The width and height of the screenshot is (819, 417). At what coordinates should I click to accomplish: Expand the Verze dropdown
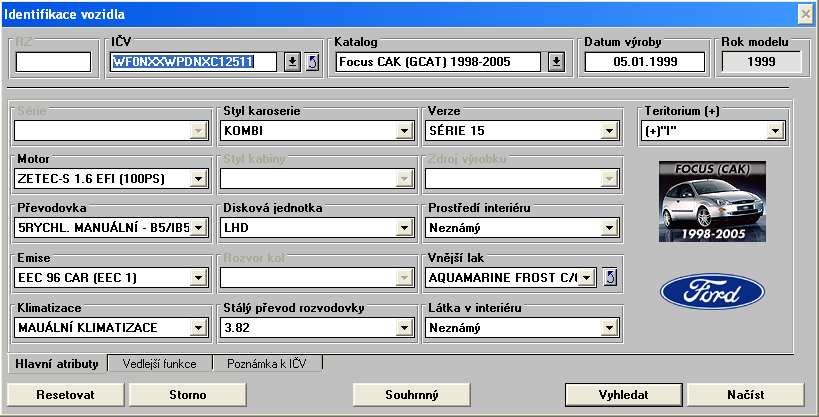pos(608,130)
